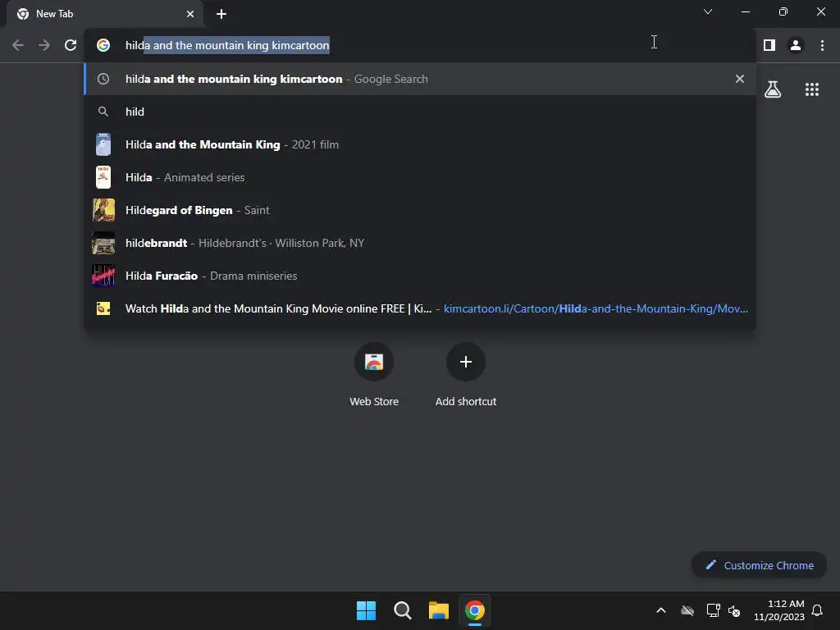Open File Explorer from the taskbar
The height and width of the screenshot is (630, 840).
pyautogui.click(x=438, y=610)
